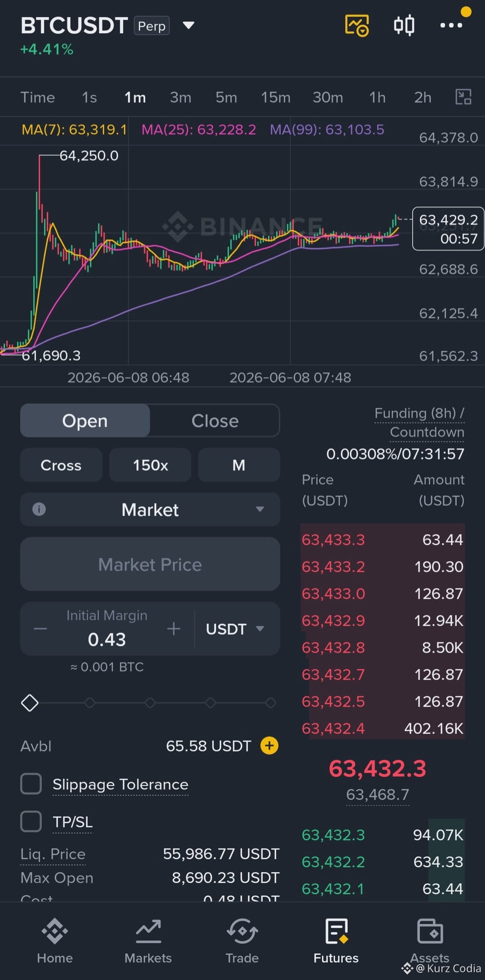Viewport: 485px width, 980px height.
Task: Open the Market order type dropdown
Action: tap(150, 509)
